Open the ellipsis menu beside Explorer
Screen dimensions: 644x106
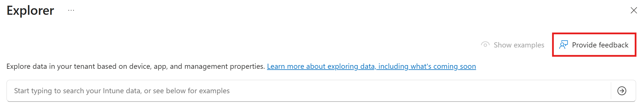click(71, 11)
